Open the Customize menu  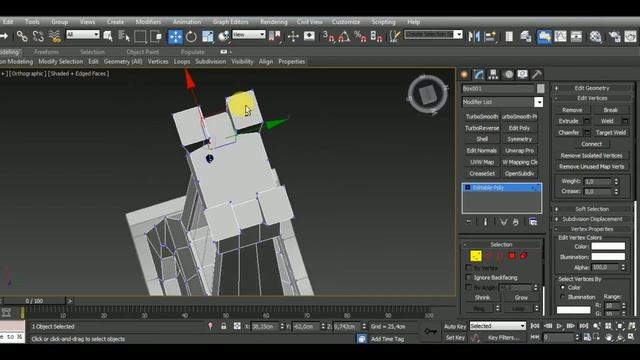tap(346, 22)
